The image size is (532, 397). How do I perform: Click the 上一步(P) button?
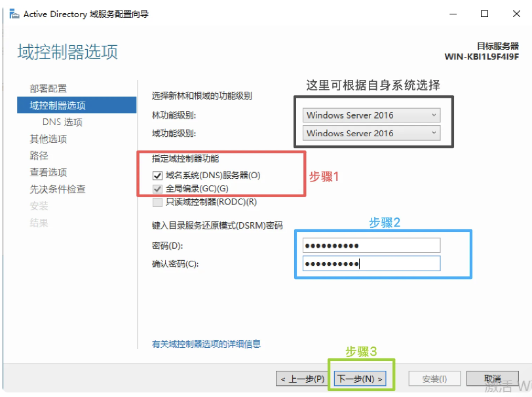(302, 379)
